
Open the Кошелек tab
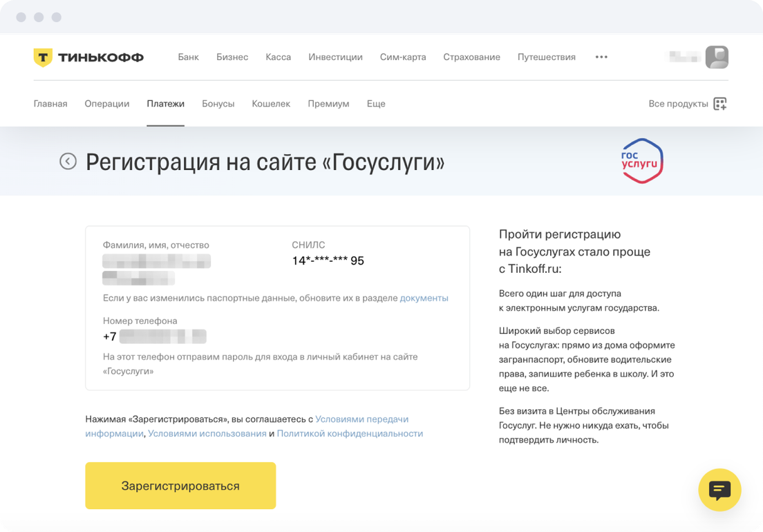coord(271,104)
